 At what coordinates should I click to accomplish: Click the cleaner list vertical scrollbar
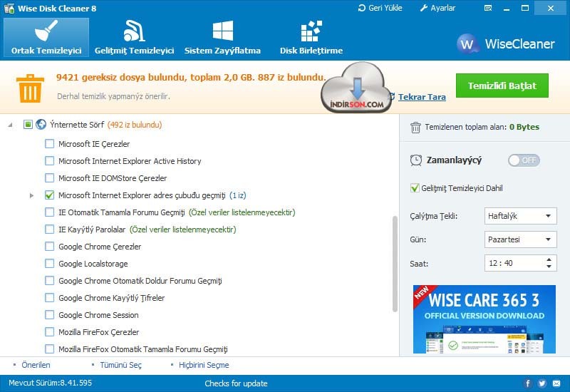click(395, 264)
